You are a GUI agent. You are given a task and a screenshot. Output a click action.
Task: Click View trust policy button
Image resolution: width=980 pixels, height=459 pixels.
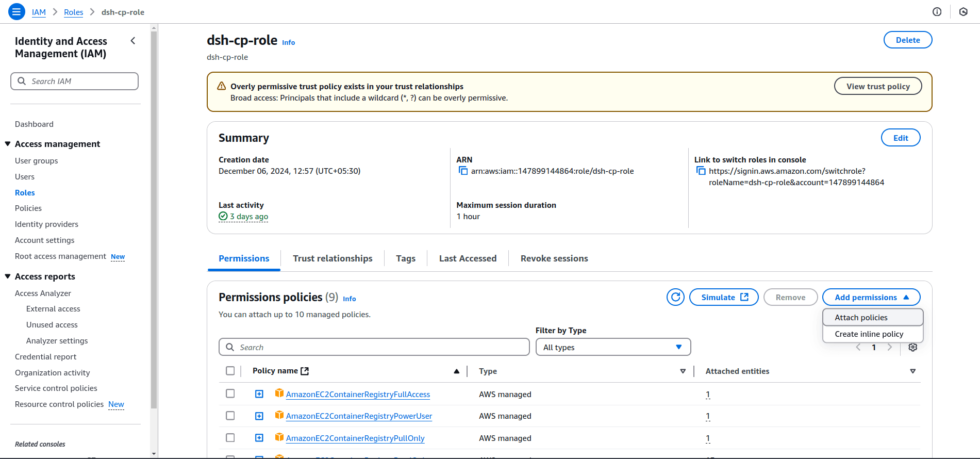coord(878,86)
